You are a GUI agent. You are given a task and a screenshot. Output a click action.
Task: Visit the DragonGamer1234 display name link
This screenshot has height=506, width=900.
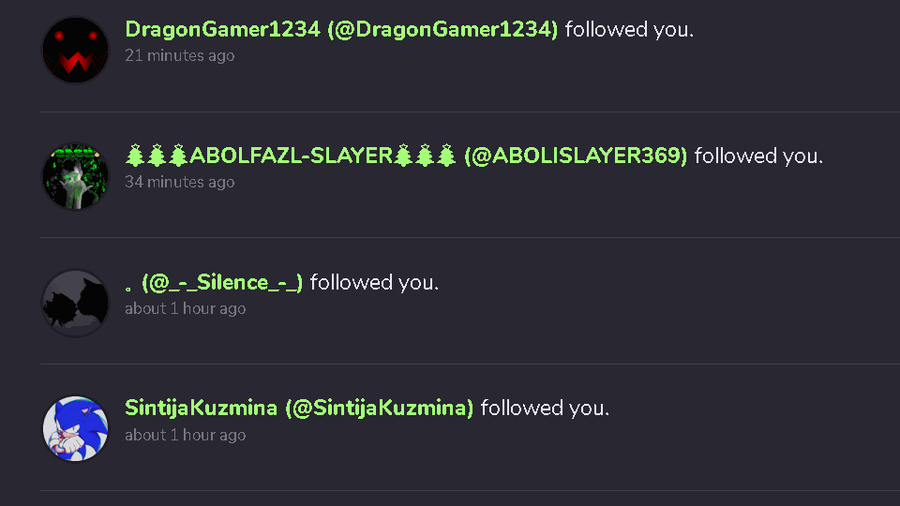point(223,29)
